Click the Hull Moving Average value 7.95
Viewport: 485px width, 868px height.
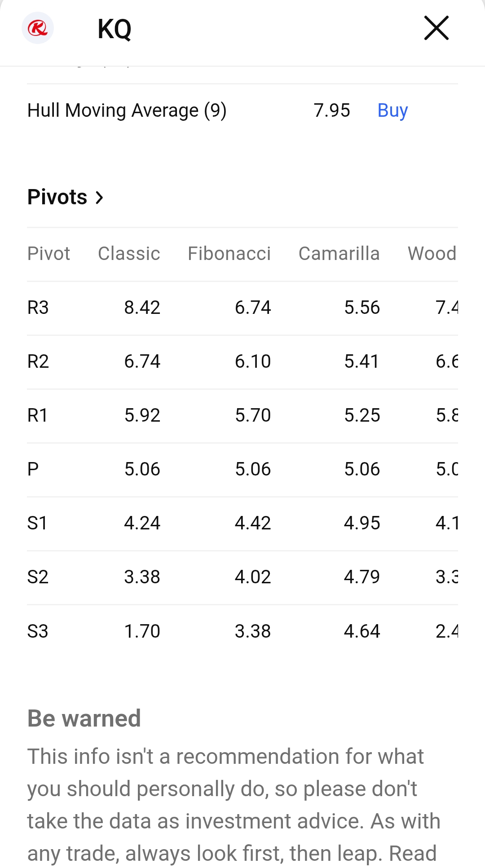(331, 110)
